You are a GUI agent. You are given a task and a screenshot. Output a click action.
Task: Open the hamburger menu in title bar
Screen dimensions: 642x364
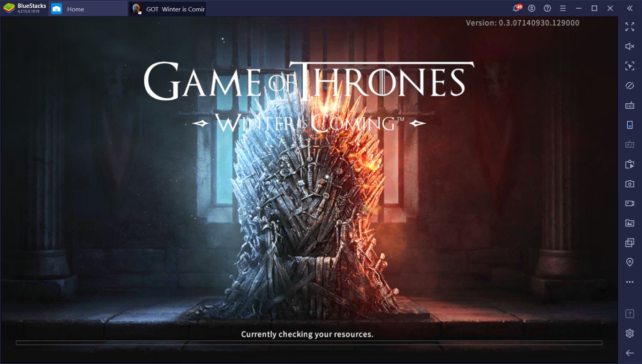click(563, 8)
